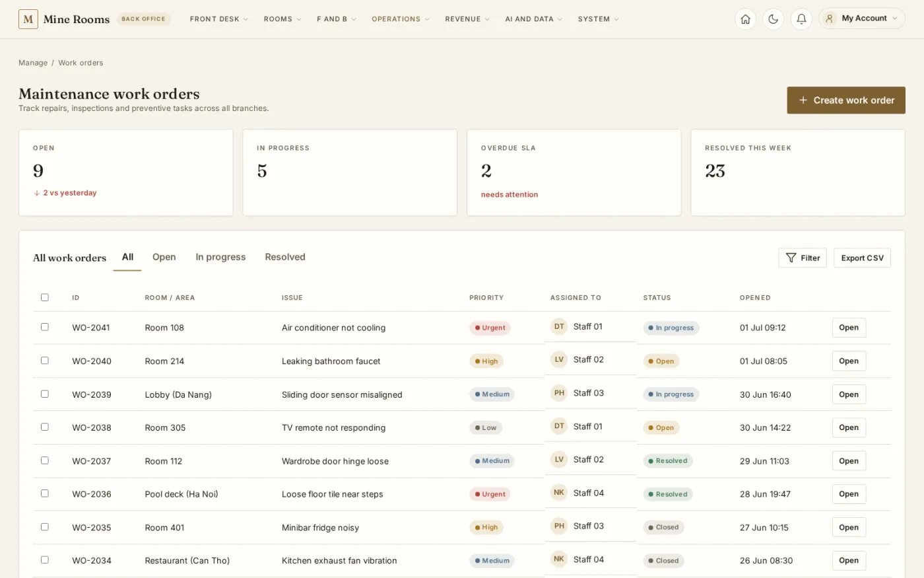This screenshot has height=578, width=924.
Task: Check the WO-2036 row checkbox
Action: 45,493
